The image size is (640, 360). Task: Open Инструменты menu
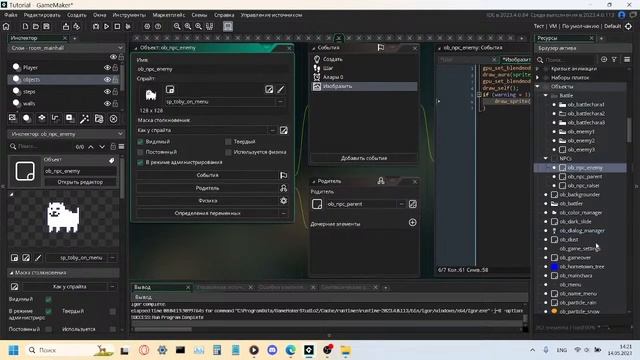click(129, 15)
